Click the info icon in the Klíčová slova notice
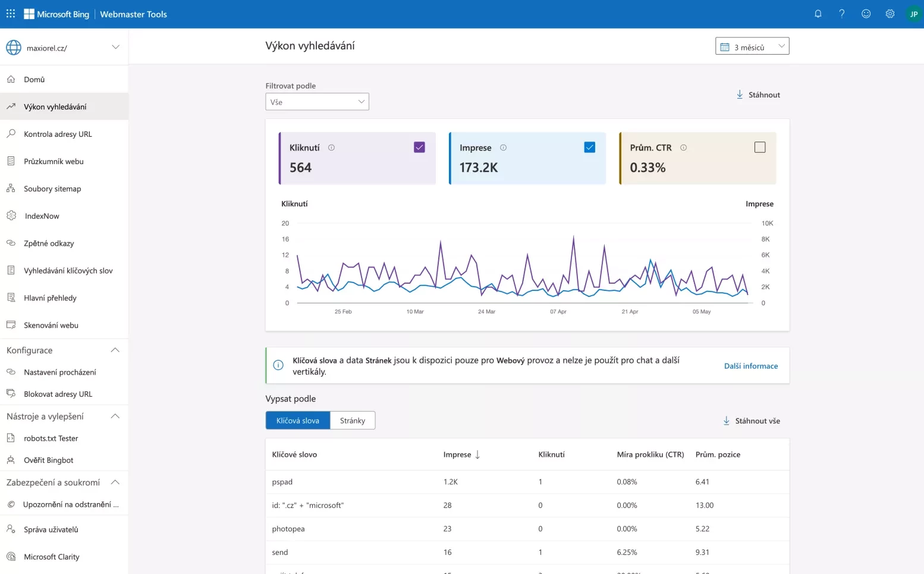This screenshot has width=924, height=574. 278,365
